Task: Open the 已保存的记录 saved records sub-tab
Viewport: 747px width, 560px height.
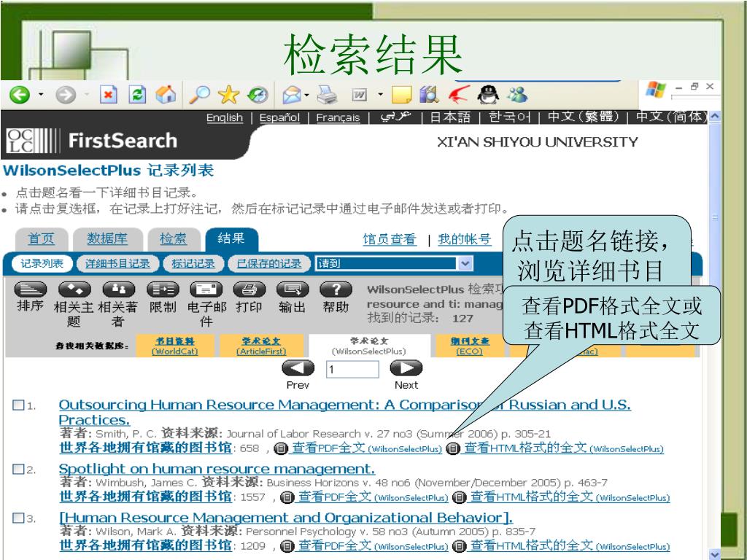Action: [x=268, y=263]
